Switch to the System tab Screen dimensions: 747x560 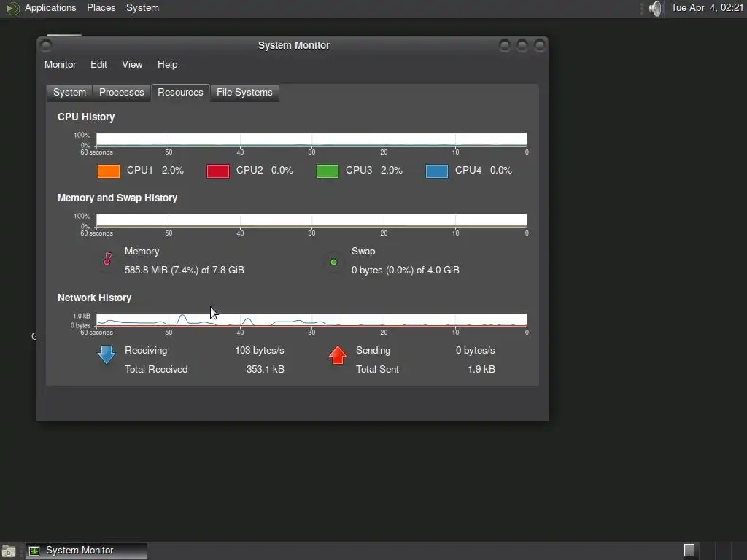point(69,93)
